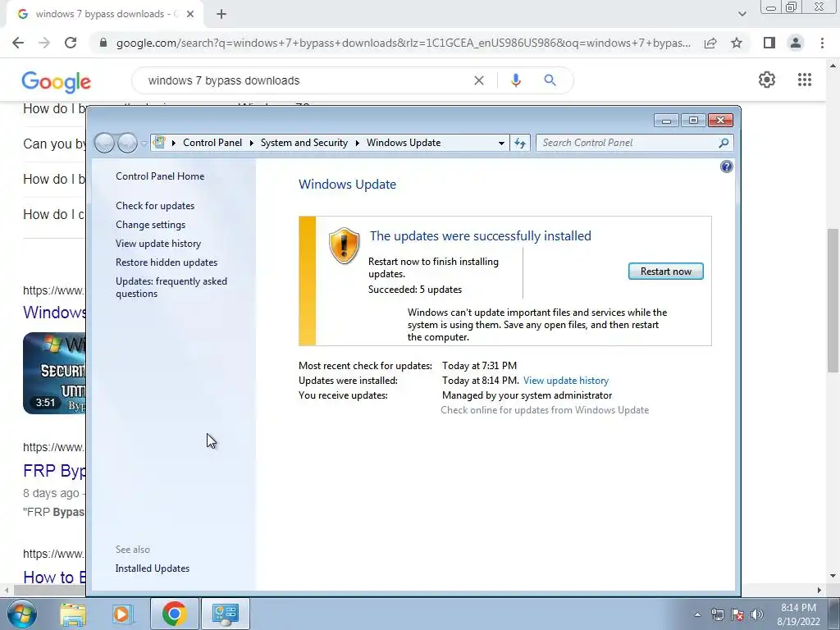Click Chrome forward button
This screenshot has height=630, width=840.
[x=44, y=43]
